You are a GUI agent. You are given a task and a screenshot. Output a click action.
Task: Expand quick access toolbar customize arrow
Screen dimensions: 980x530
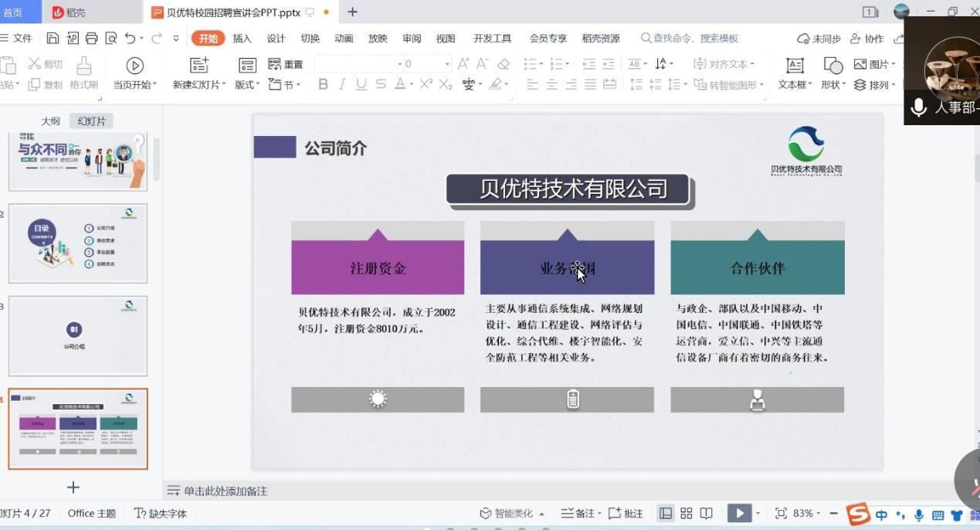coord(176,38)
